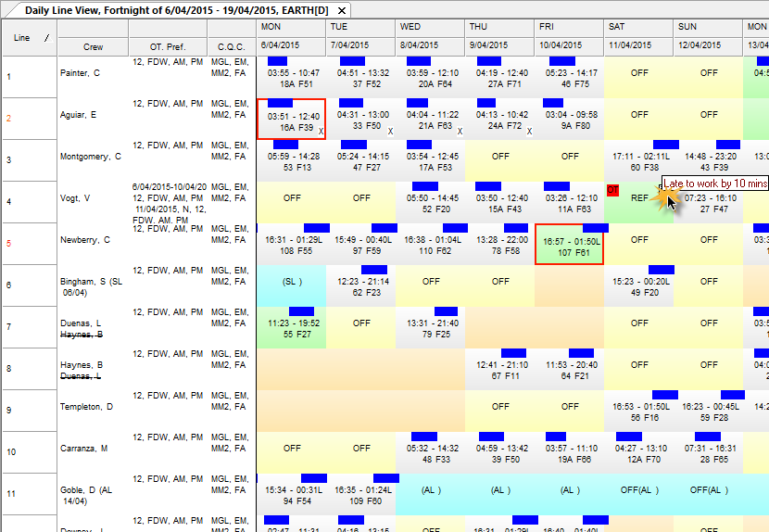
Task: Select the FRI 10/04/2015 date header
Action: click(x=569, y=37)
